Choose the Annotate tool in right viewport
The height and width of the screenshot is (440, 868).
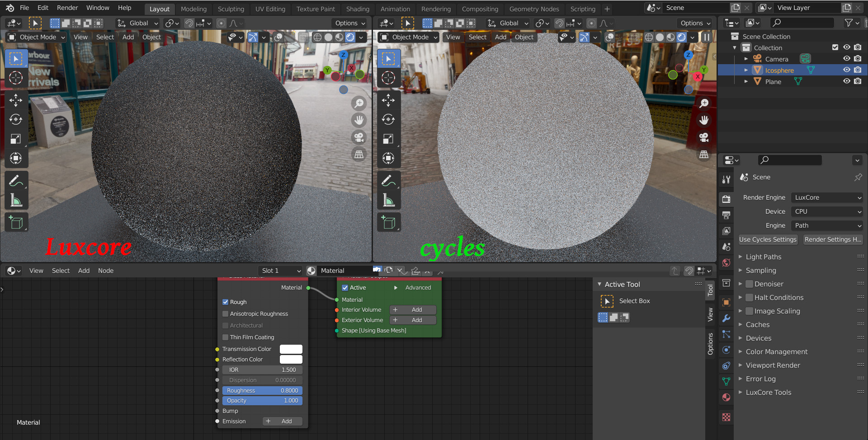tap(388, 181)
